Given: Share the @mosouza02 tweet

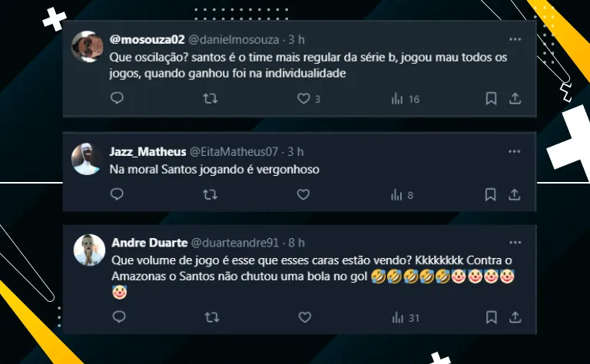Looking at the screenshot, I should tap(515, 98).
